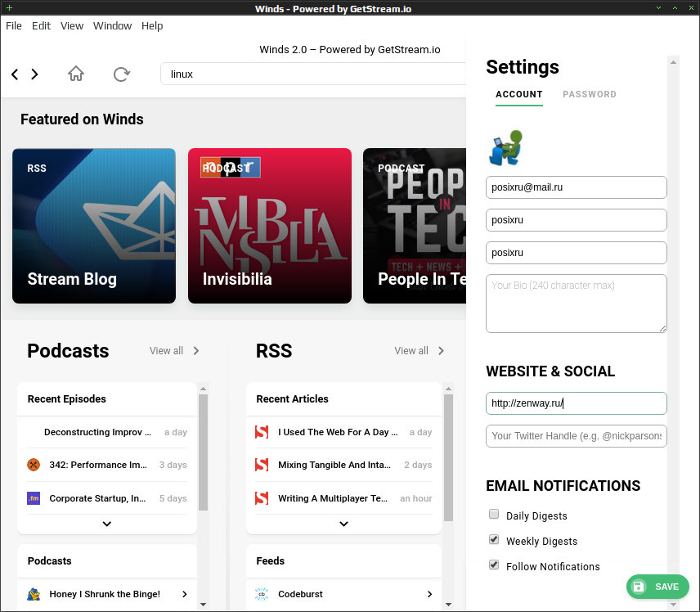Open the Help menu

tap(152, 26)
